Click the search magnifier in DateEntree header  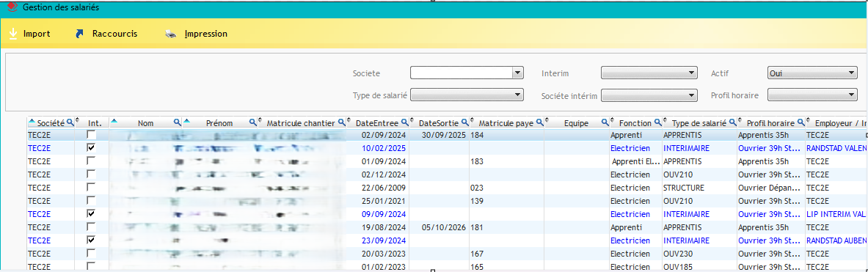[405, 122]
